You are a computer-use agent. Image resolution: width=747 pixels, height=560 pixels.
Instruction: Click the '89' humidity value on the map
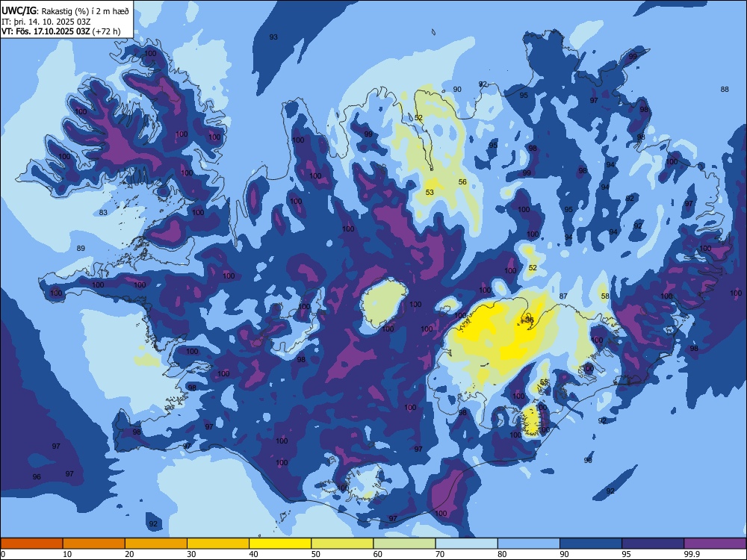[x=81, y=248]
